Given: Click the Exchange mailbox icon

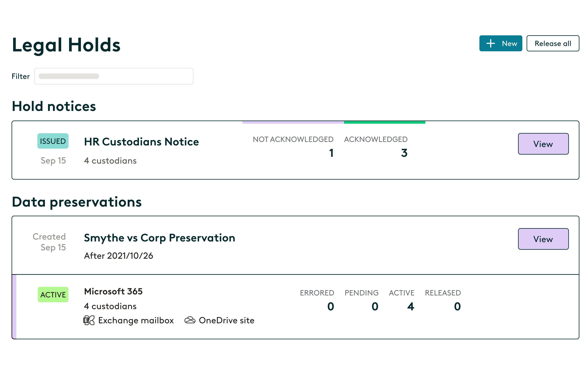Looking at the screenshot, I should [x=89, y=320].
